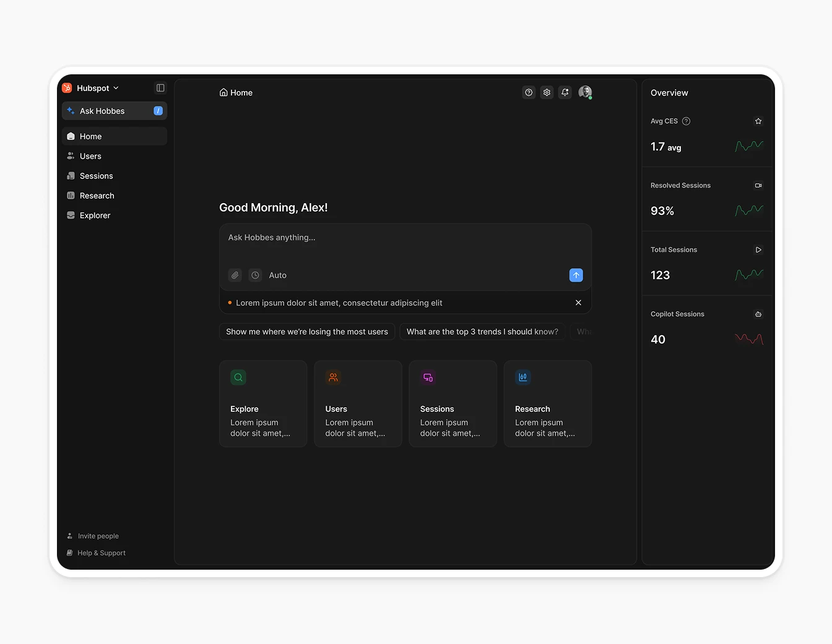This screenshot has height=644, width=832.
Task: Ask 'What are the top 3 trends I should know?'
Action: [x=482, y=331]
